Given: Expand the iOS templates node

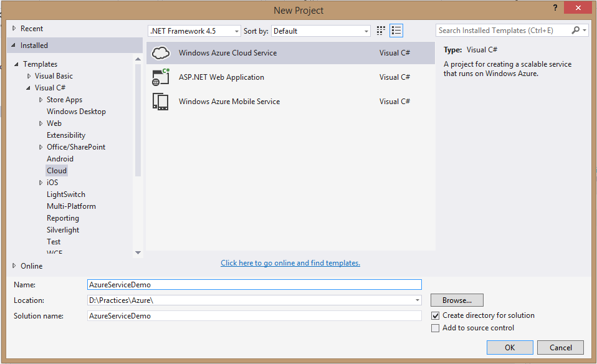Looking at the screenshot, I should coord(41,183).
